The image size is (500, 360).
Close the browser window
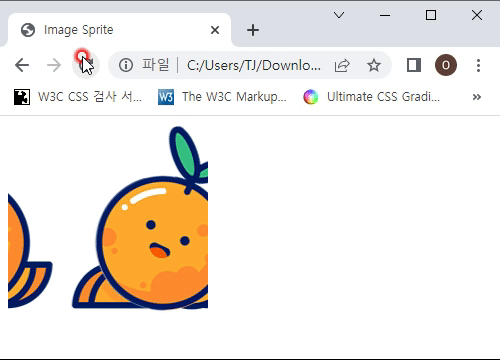pos(477,15)
